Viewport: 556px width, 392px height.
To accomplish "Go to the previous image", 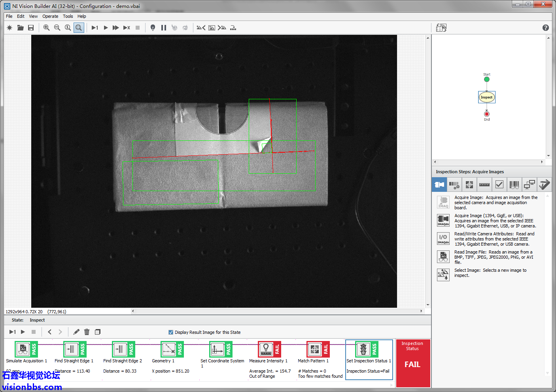I will (x=201, y=28).
